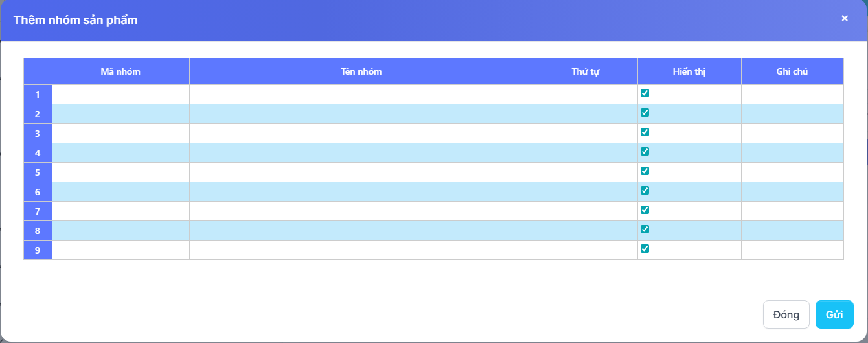This screenshot has width=868, height=343.
Task: Submit the form with Gửi button
Action: [x=834, y=314]
